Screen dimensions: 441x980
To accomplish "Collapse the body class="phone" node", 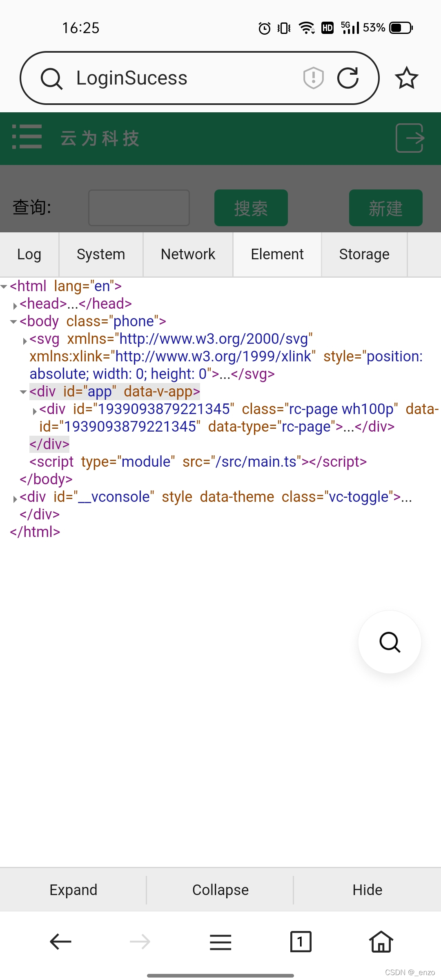I will (x=14, y=322).
